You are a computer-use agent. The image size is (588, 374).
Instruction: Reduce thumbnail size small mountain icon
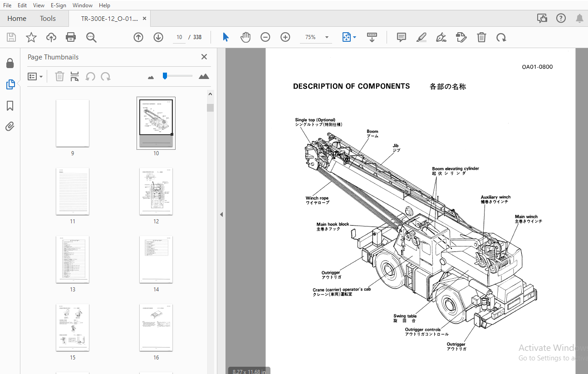pyautogui.click(x=151, y=77)
